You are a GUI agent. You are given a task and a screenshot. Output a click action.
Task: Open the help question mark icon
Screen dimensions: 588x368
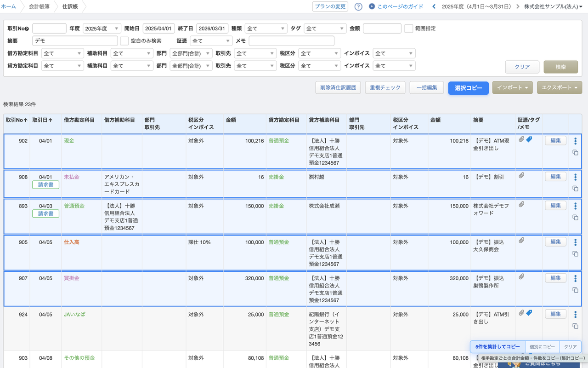359,6
